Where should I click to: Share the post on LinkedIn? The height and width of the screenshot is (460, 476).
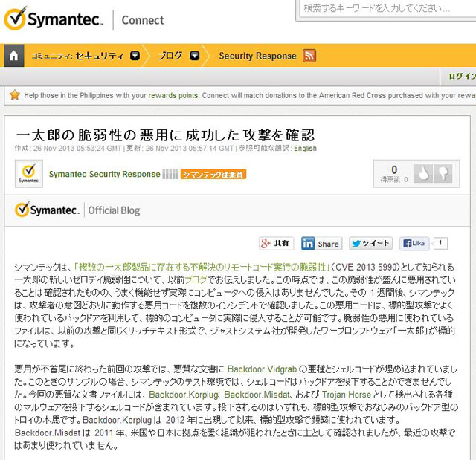321,244
